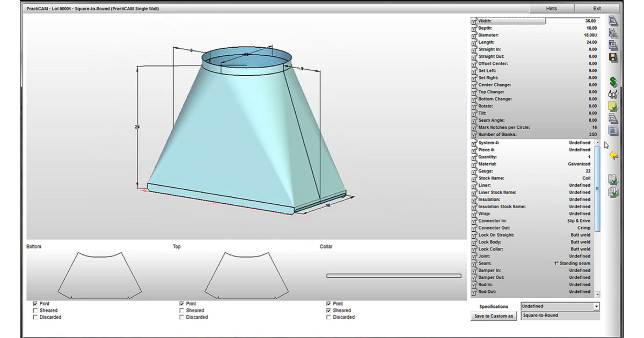Screen dimensions: 644x338
Task: Click the Material value Galvanized
Action: point(579,164)
